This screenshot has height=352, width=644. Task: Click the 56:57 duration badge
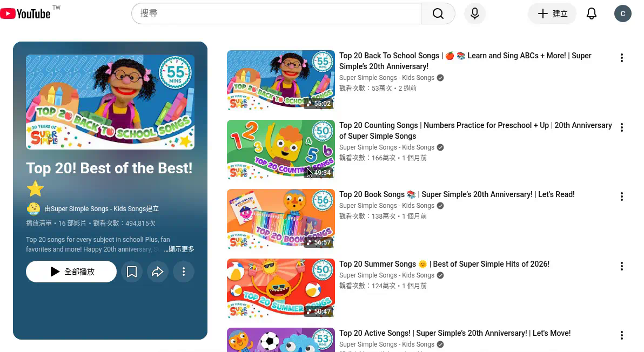click(318, 242)
